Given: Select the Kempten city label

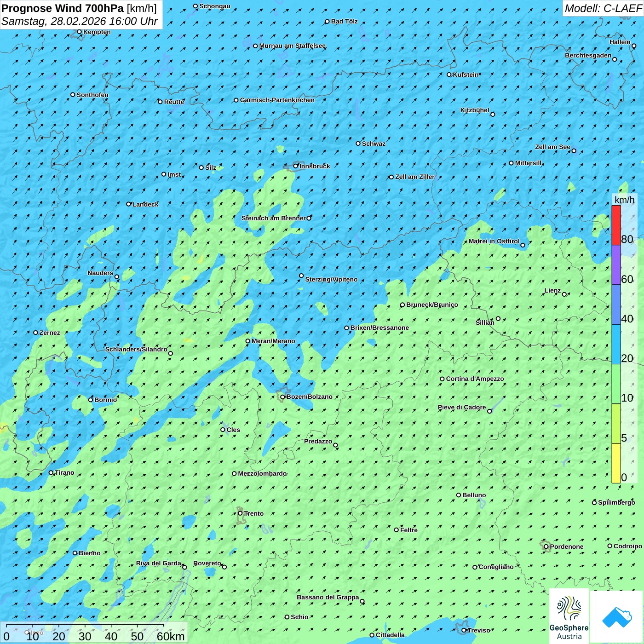Looking at the screenshot, I should (97, 32).
